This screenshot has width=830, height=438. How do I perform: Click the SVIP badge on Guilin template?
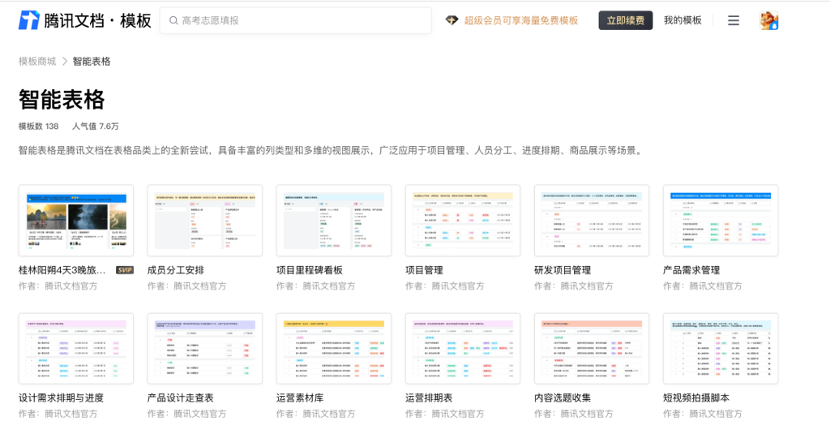(x=125, y=270)
